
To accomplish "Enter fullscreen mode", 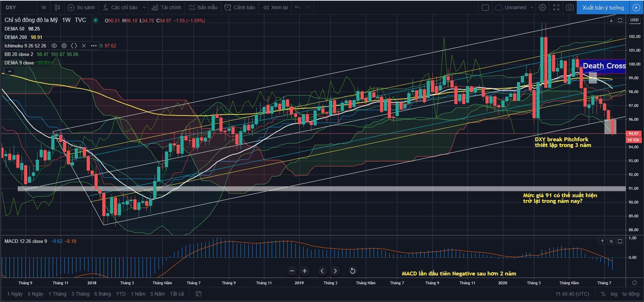I will (x=556, y=7).
